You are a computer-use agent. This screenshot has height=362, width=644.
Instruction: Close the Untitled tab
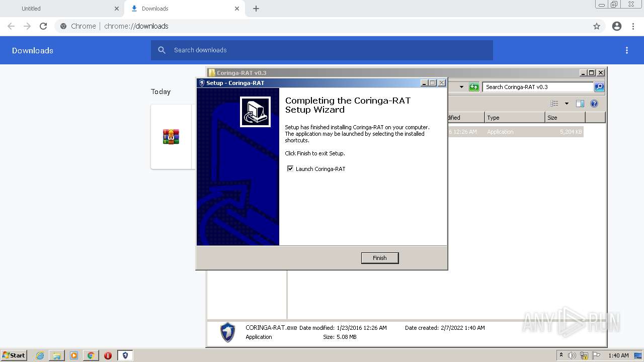(117, 9)
